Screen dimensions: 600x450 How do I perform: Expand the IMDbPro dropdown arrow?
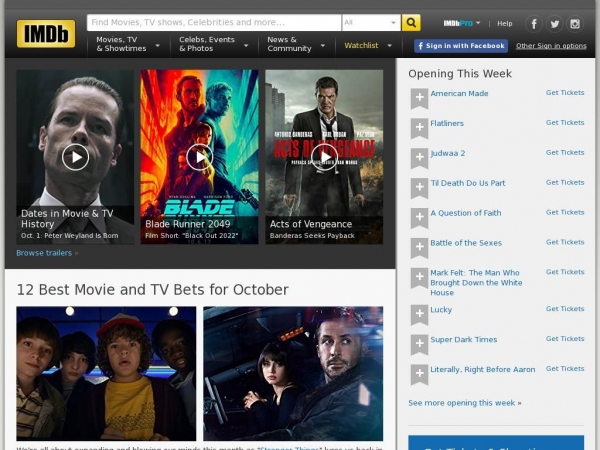478,23
